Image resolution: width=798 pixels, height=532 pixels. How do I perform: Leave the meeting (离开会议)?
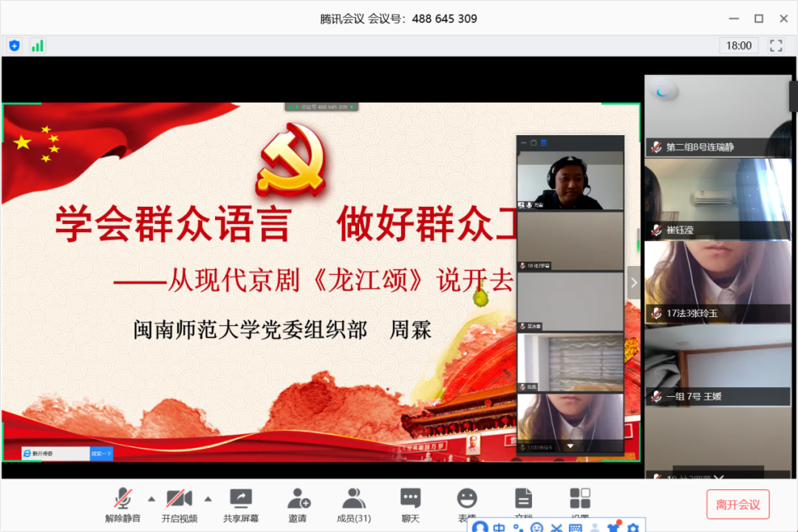pyautogui.click(x=737, y=504)
